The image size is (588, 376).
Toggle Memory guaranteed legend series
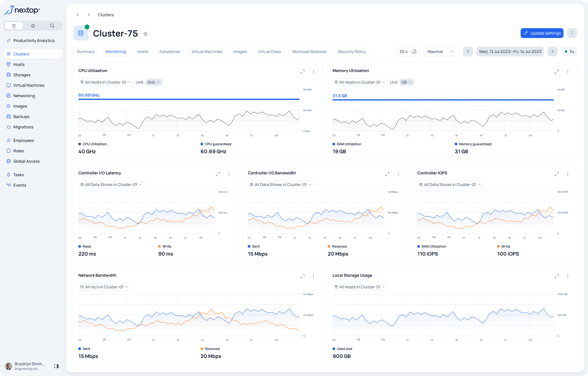tap(473, 144)
